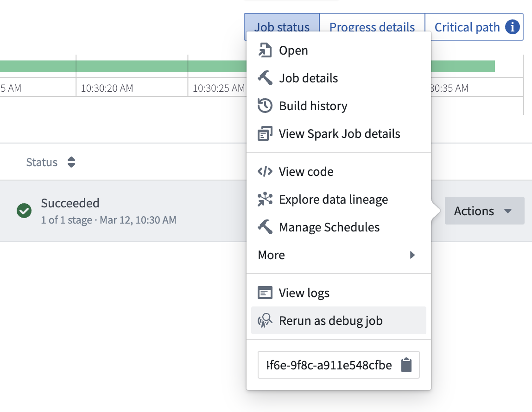Viewport: 532px width, 412px height.
Task: Switch to the Progress details tab
Action: pos(372,27)
